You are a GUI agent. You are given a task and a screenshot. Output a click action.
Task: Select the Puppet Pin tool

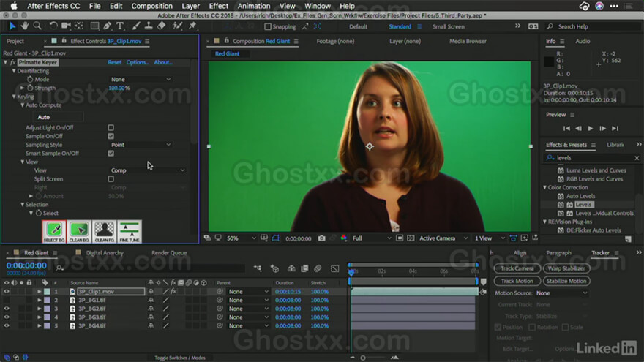point(192,26)
